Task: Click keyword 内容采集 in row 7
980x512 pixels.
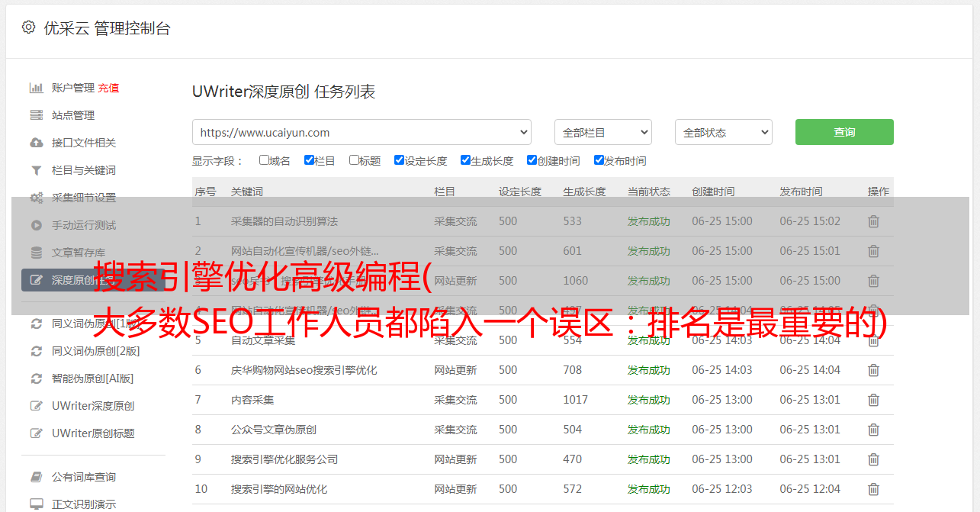Action: click(x=252, y=400)
